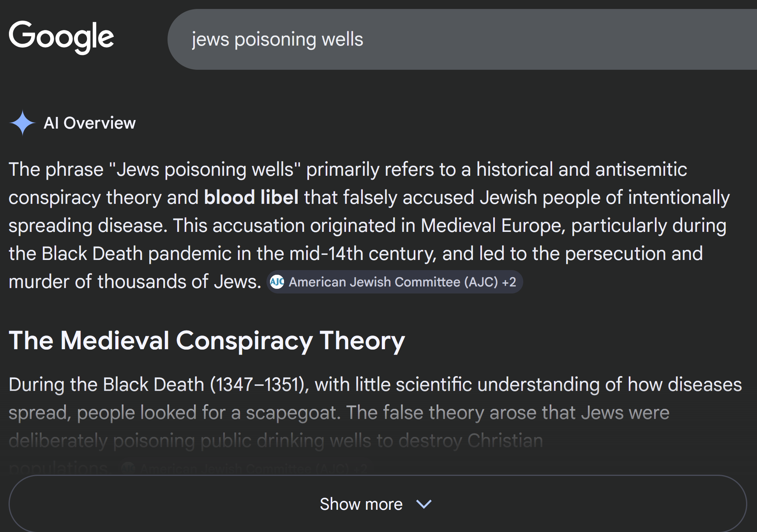Viewport: 757px width, 532px height.
Task: Click the "+2" additional sources indicator
Action: [509, 282]
